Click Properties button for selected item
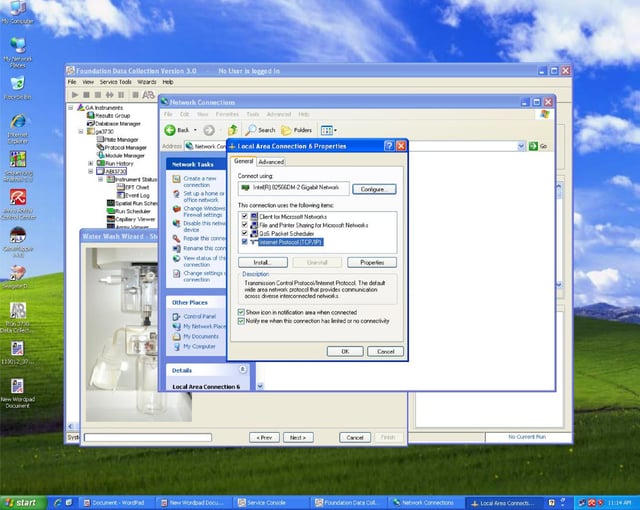Viewport: 640px width, 510px height. 372,262
